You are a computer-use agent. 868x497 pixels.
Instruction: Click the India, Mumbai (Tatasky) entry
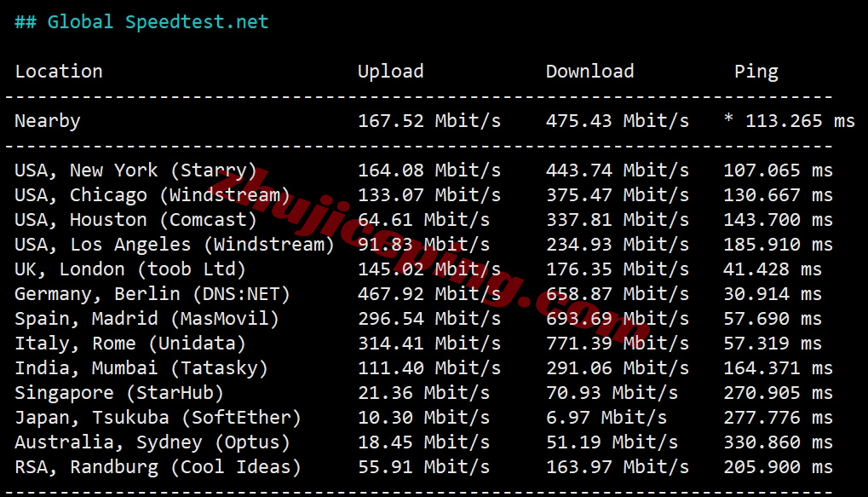141,368
